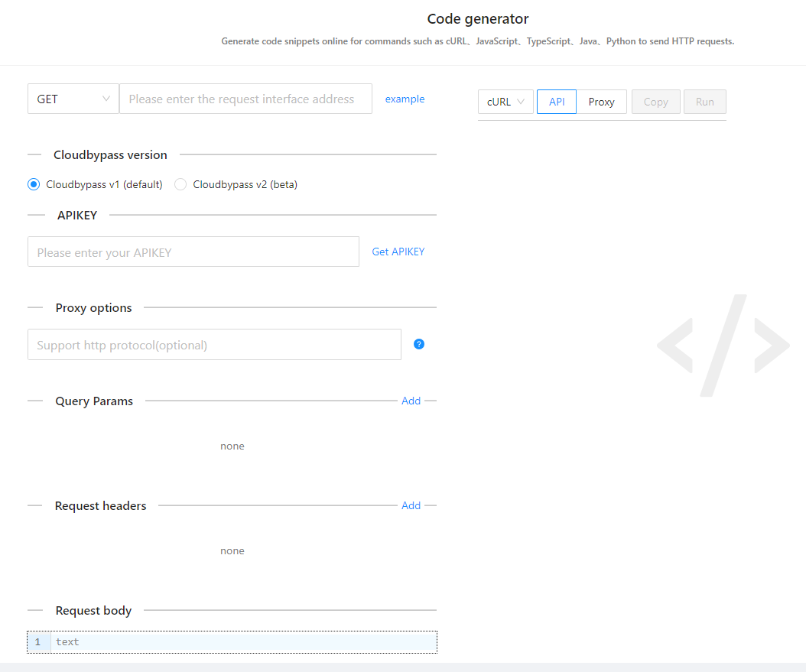Click the large code brackets placeholder icon
This screenshot has width=806, height=672.
tap(723, 346)
